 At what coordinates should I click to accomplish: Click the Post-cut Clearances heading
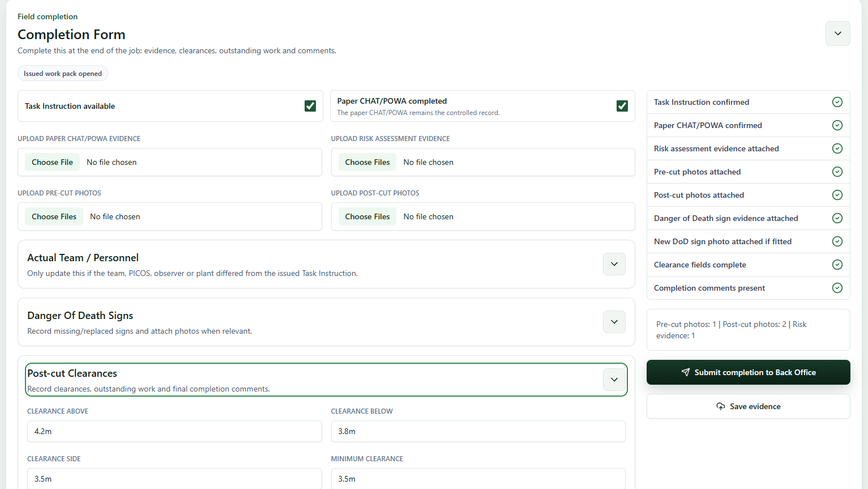coord(72,373)
